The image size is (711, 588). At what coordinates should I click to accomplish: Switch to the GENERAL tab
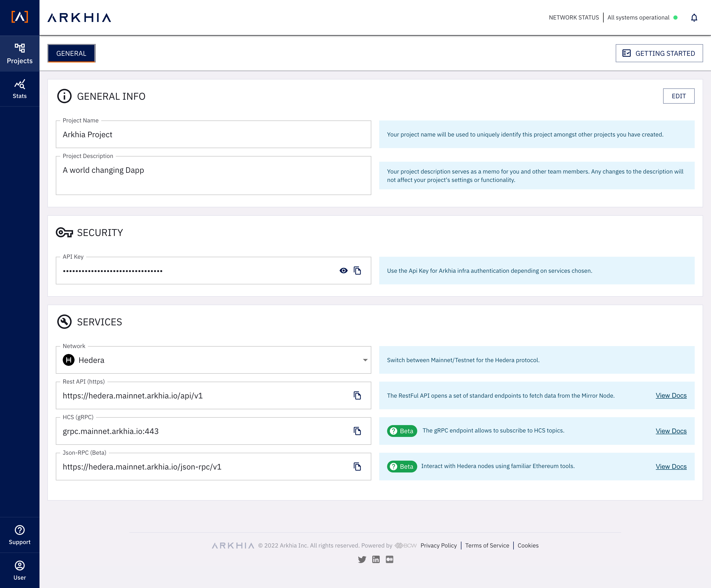[x=71, y=53]
